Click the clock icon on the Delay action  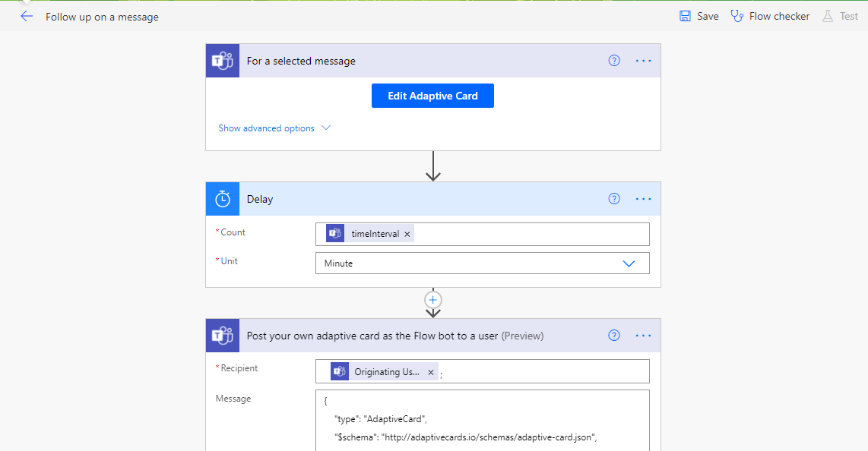tap(222, 198)
